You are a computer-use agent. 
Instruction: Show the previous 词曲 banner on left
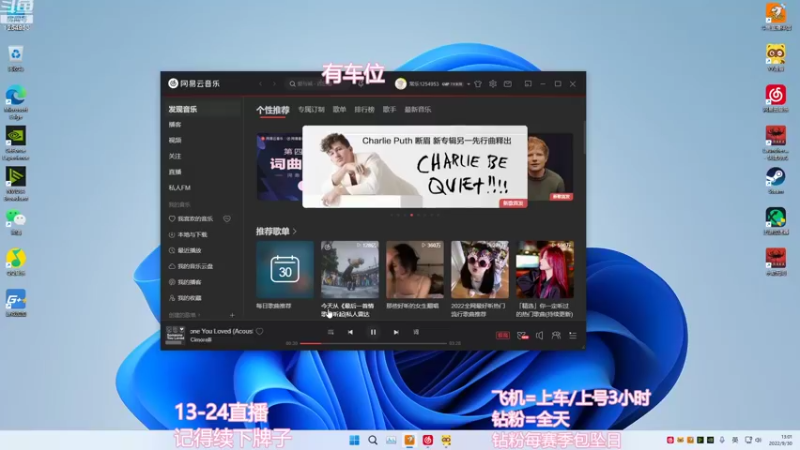[279, 167]
